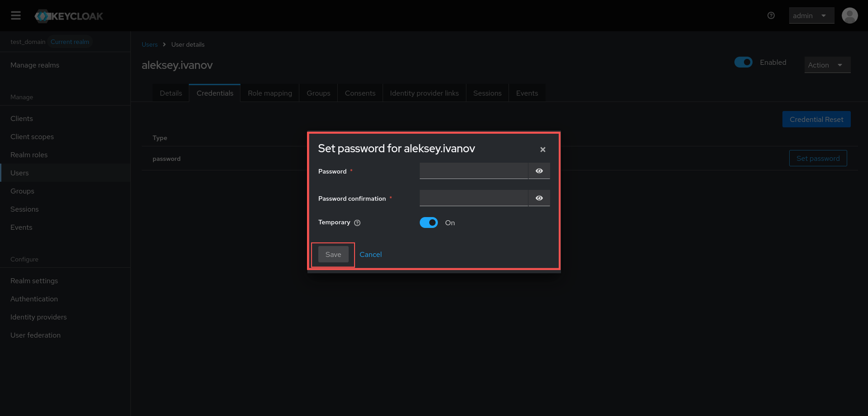Reveal password confirmation with eye icon
868x416 pixels.
tap(539, 198)
